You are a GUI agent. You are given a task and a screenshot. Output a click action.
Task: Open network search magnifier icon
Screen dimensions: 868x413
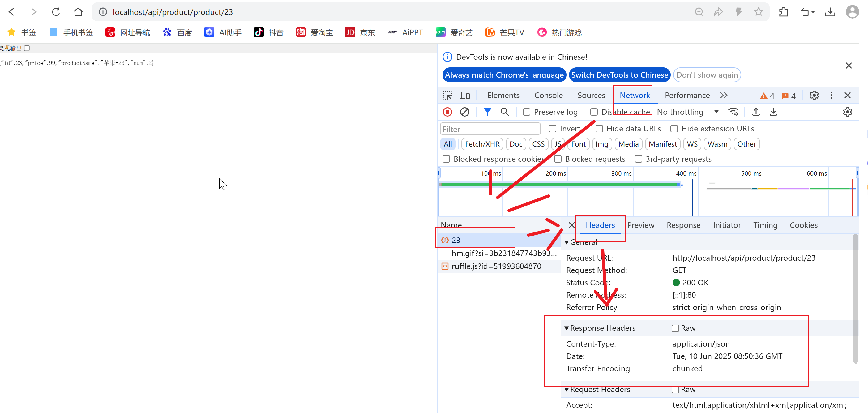pos(504,112)
